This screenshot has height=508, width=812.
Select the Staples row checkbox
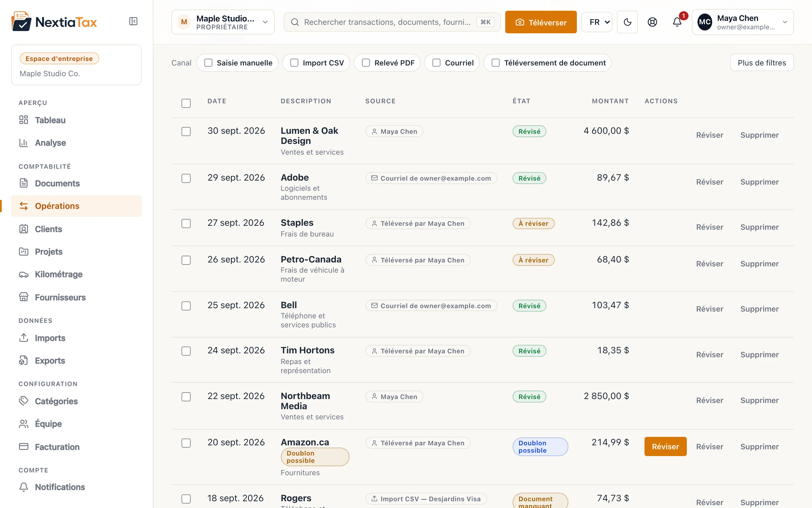(186, 224)
